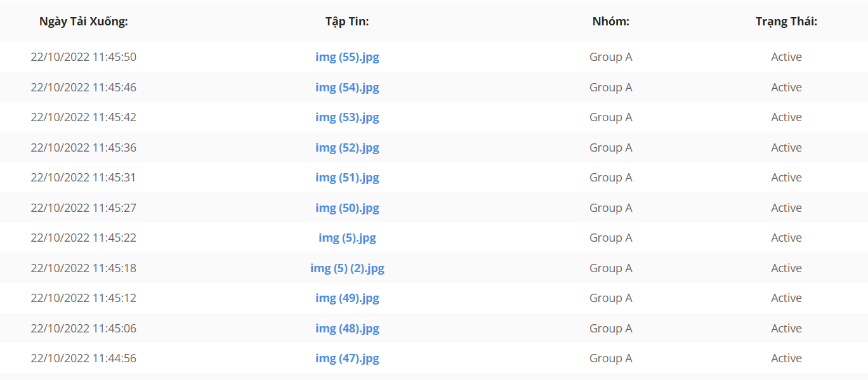Open file link img (49).jpg
The height and width of the screenshot is (380, 868).
[x=347, y=298]
